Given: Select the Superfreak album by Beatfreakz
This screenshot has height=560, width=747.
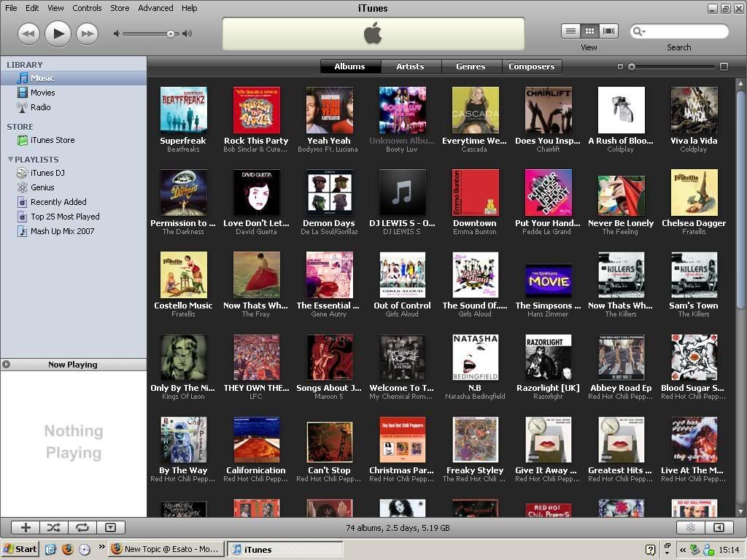Looking at the screenshot, I should pyautogui.click(x=183, y=110).
